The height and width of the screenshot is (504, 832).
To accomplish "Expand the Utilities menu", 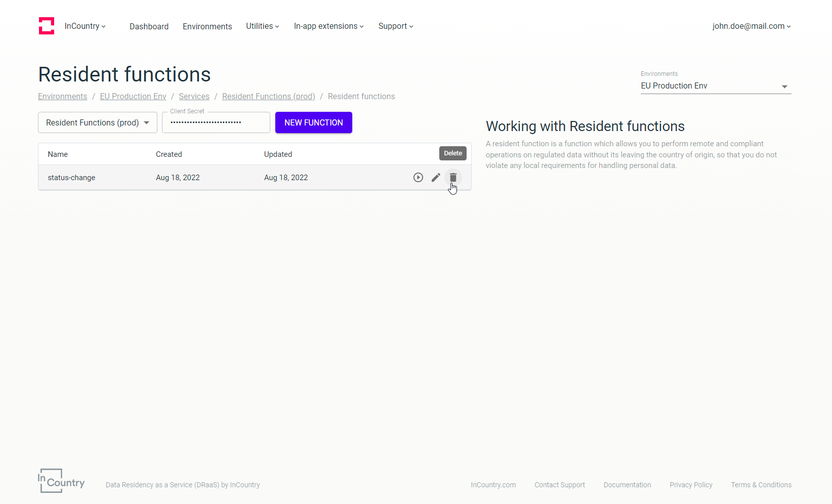I will pos(262,26).
